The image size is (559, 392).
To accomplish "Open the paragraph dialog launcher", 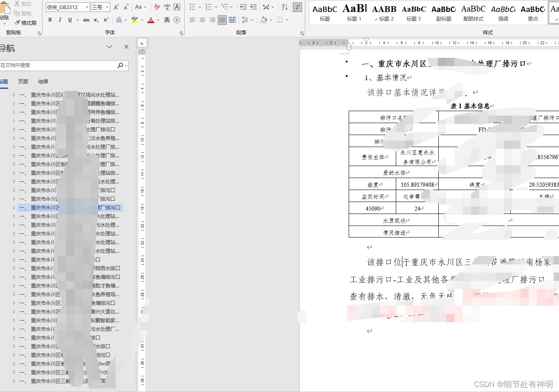I will pos(302,33).
